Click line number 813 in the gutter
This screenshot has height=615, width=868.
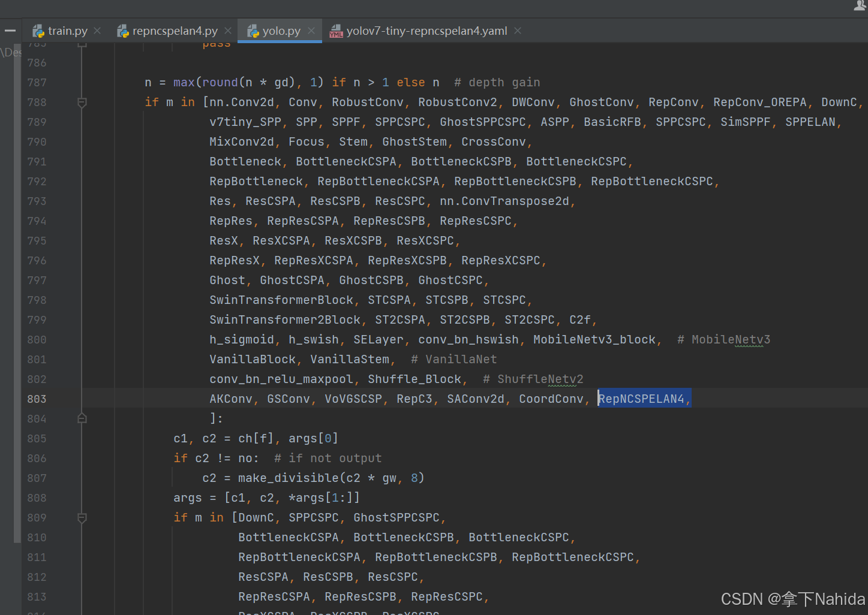tap(37, 597)
